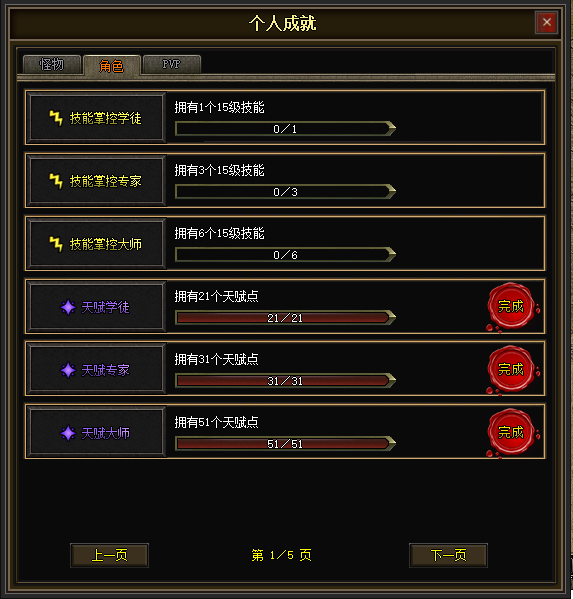Open the PVP achievements tab
Screen dimensions: 573x599
[172, 64]
